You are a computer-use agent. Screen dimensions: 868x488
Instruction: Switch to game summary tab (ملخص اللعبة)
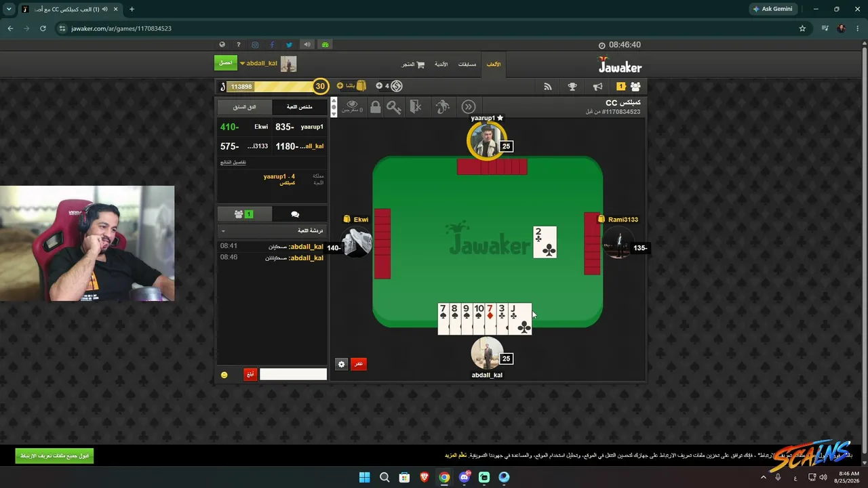300,107
